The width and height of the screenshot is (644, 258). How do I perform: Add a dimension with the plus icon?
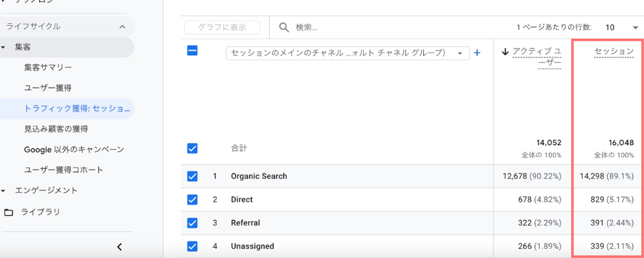[x=477, y=53]
